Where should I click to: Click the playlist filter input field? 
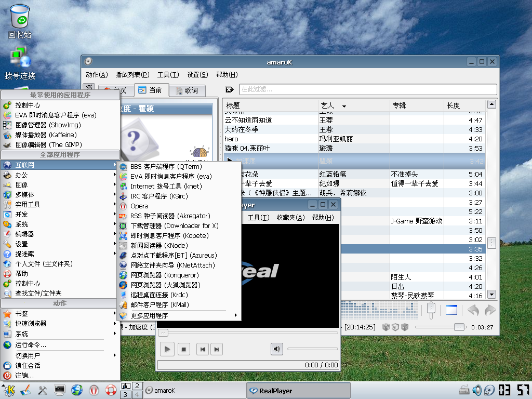point(368,89)
